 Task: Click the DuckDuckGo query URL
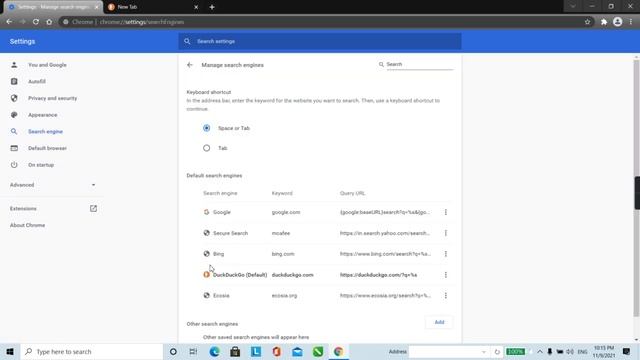pyautogui.click(x=378, y=275)
